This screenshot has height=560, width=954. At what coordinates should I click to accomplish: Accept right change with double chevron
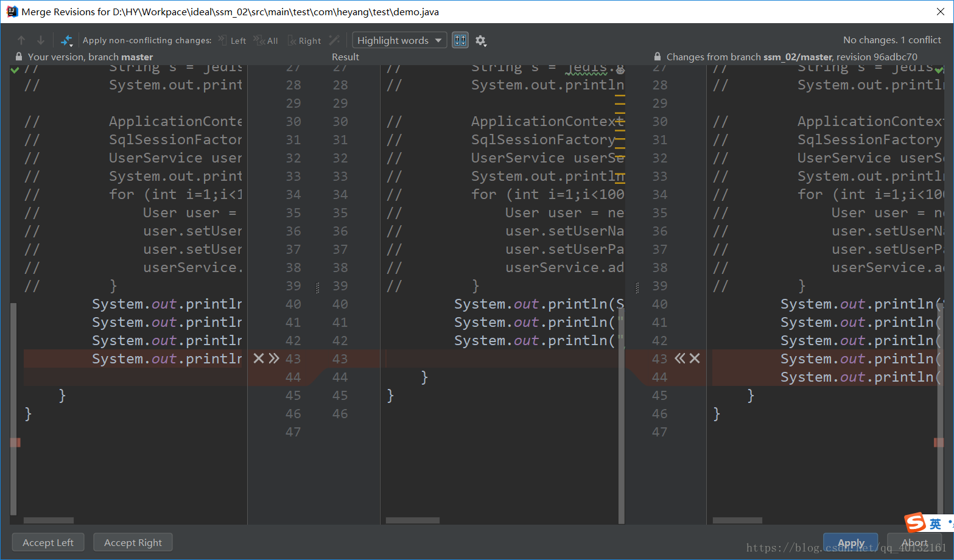tap(680, 358)
